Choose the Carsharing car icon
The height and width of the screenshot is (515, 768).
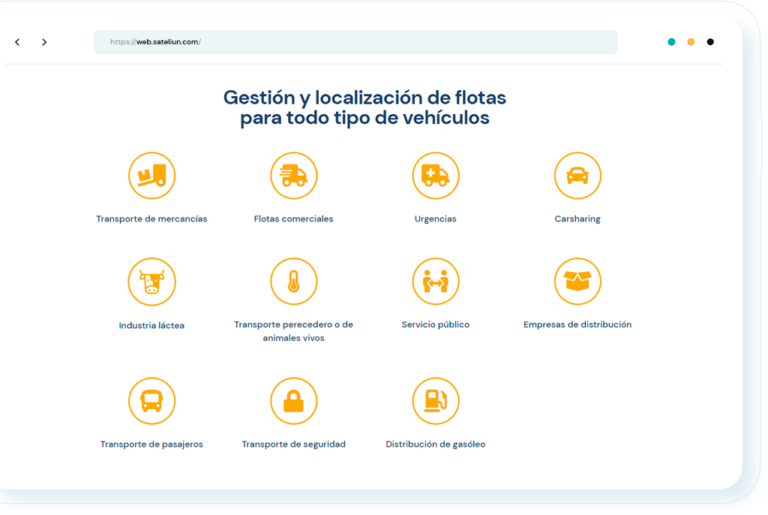pos(577,175)
